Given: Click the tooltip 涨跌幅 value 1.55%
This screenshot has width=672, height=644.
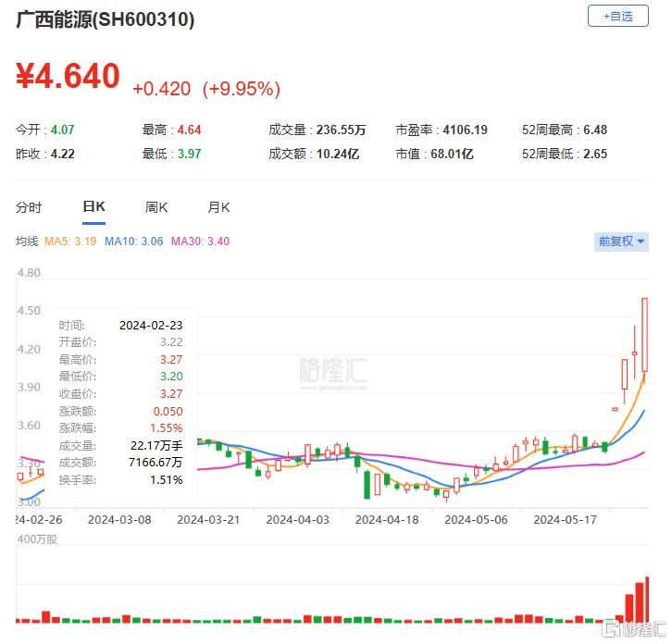Looking at the screenshot, I should pos(167,428).
